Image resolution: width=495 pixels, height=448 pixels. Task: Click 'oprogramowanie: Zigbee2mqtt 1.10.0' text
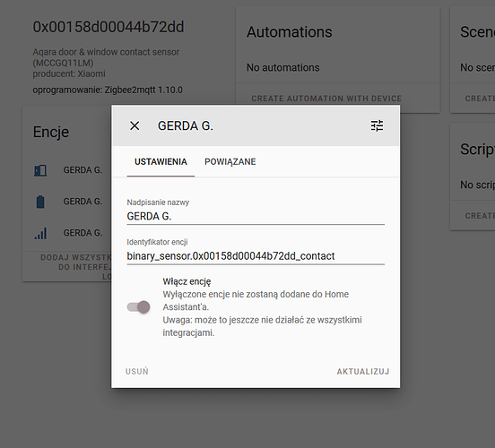pos(108,90)
